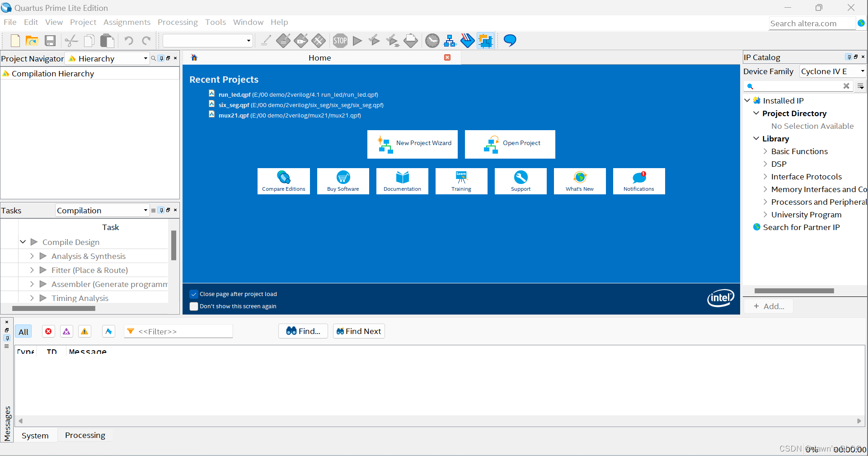Open Support tile
The width and height of the screenshot is (868, 456).
pyautogui.click(x=521, y=181)
